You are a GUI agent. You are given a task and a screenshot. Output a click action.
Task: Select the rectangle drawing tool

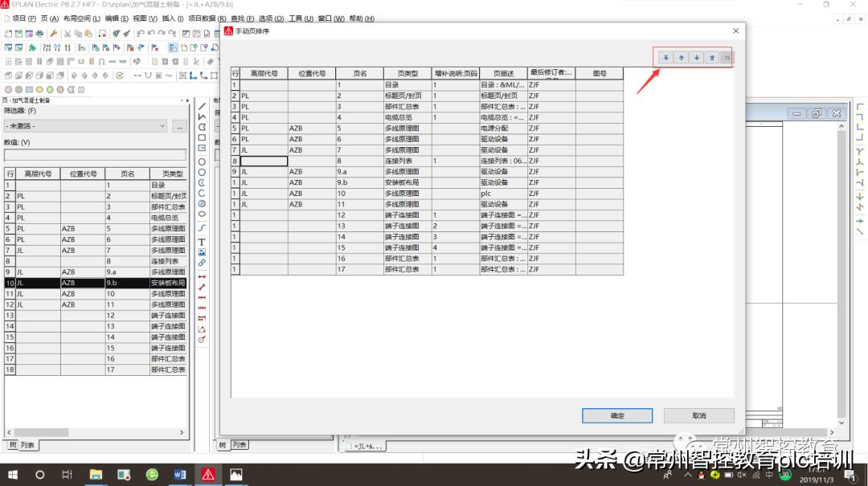[202, 137]
